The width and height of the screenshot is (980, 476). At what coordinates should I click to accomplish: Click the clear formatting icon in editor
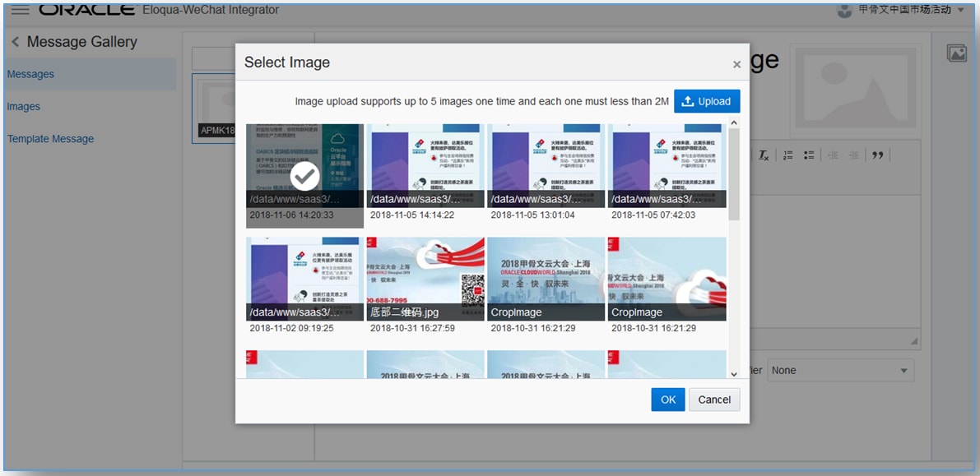(764, 155)
